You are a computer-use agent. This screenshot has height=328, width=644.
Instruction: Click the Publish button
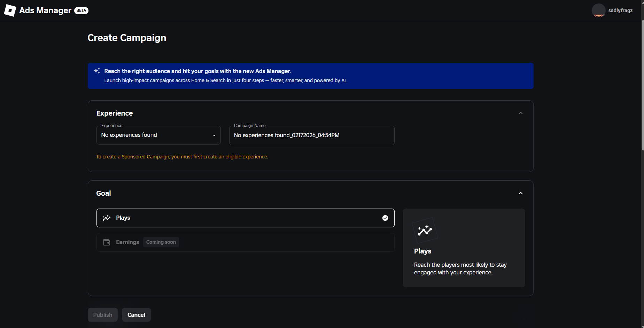click(x=103, y=315)
